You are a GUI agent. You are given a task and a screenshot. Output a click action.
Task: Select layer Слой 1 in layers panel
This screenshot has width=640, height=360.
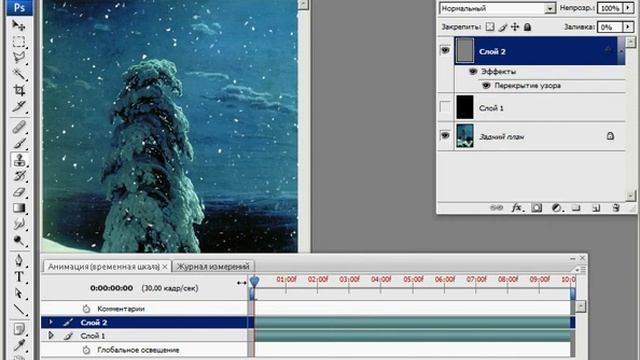[540, 107]
